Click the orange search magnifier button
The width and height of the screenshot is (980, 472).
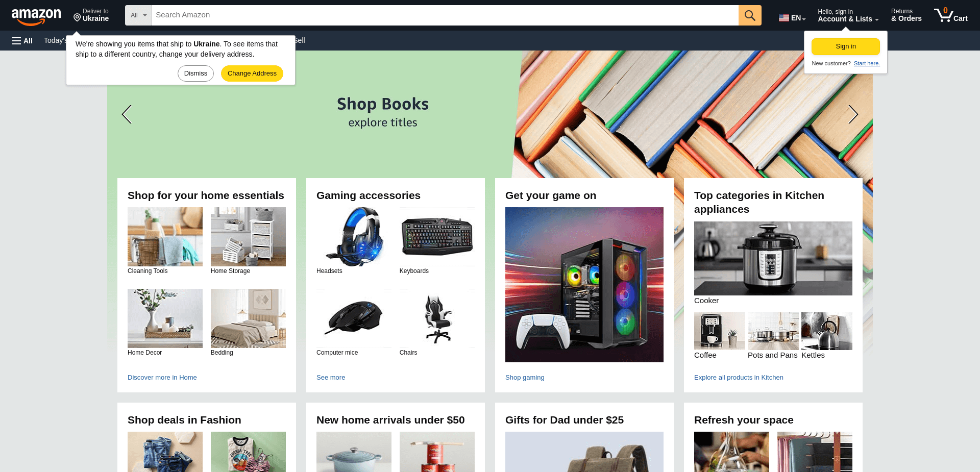click(x=750, y=15)
